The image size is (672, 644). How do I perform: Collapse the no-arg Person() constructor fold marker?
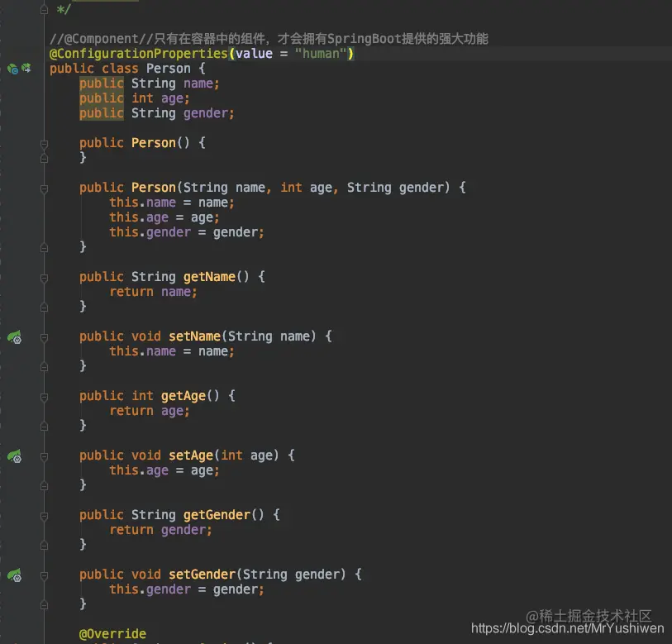(44, 144)
